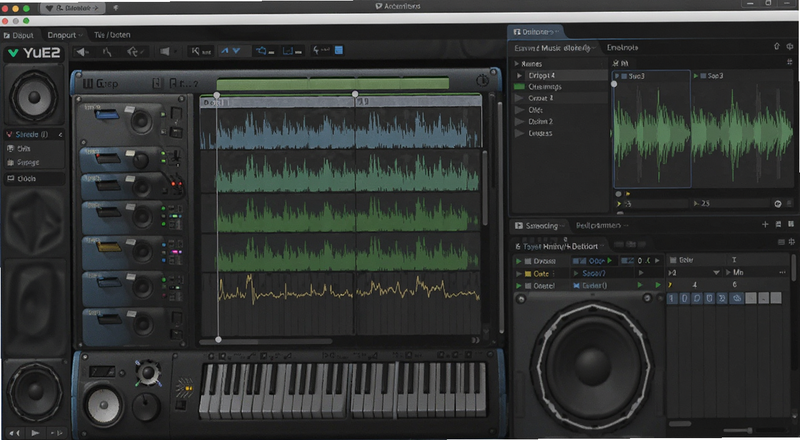This screenshot has height=440, width=800.
Task: Click the upload arrow icon in the top right panel
Action: (777, 46)
